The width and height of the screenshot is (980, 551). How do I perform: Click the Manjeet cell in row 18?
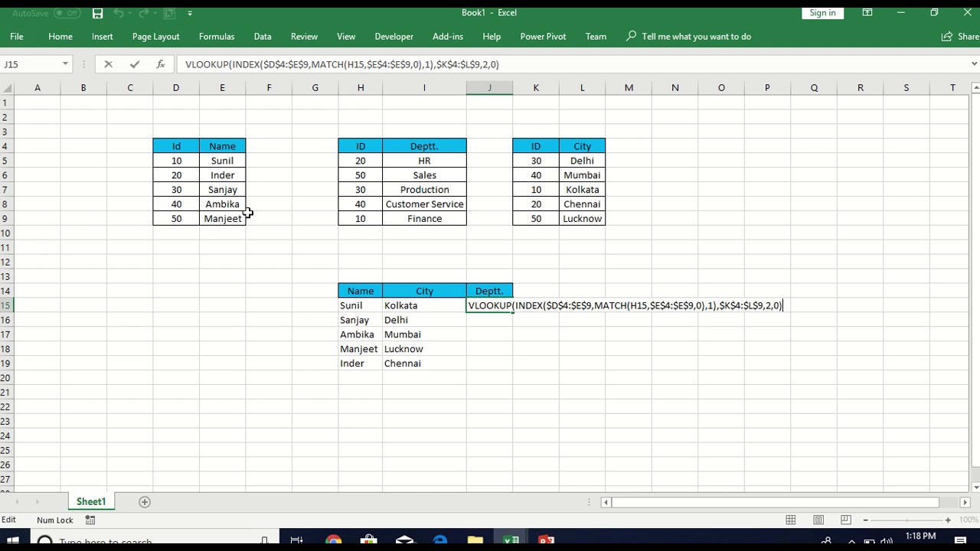pyautogui.click(x=360, y=349)
